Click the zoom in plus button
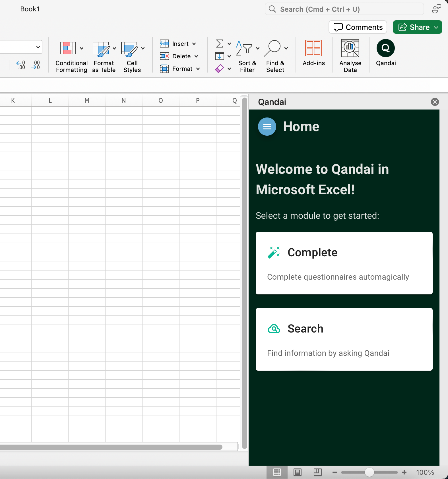448x479 pixels. 404,472
